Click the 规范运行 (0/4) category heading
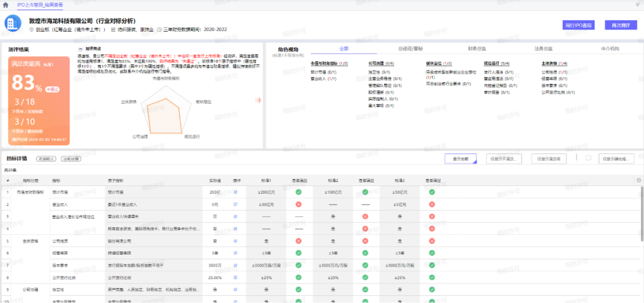Viewport: 644px width, 303px height. pyautogui.click(x=497, y=64)
